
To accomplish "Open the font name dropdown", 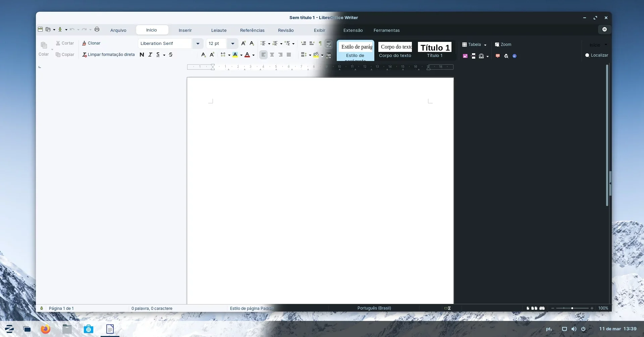I will (198, 44).
